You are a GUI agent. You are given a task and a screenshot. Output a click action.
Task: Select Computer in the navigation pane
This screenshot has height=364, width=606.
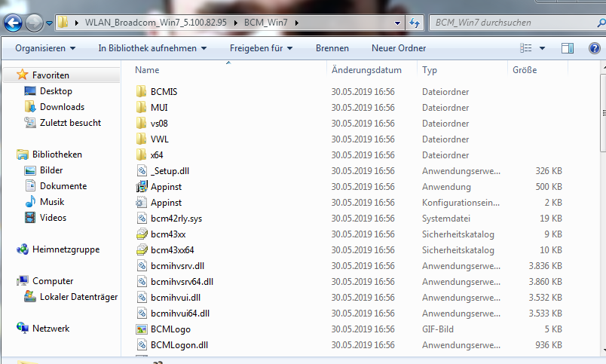point(53,281)
